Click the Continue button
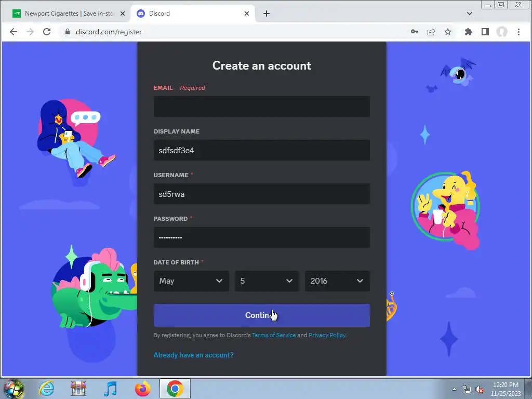532x399 pixels. (x=262, y=315)
